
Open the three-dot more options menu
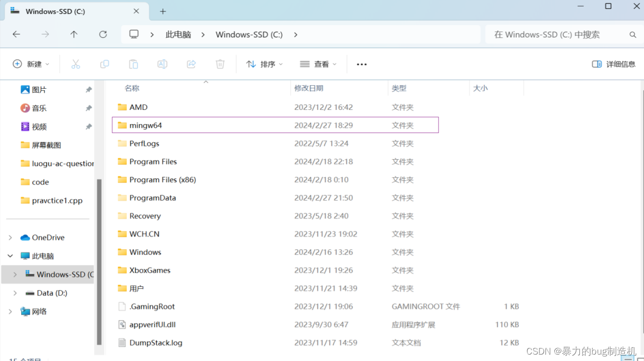point(362,65)
